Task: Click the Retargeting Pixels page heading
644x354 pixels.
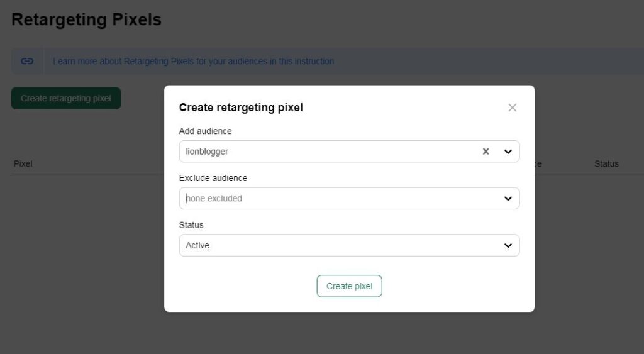Action: tap(86, 19)
